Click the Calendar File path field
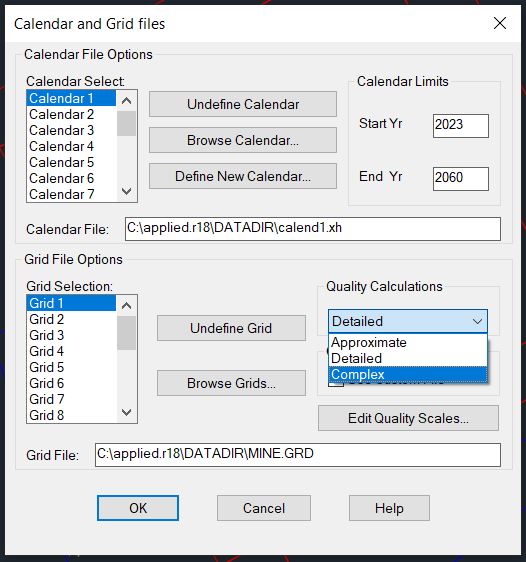526x562 pixels. click(x=313, y=229)
